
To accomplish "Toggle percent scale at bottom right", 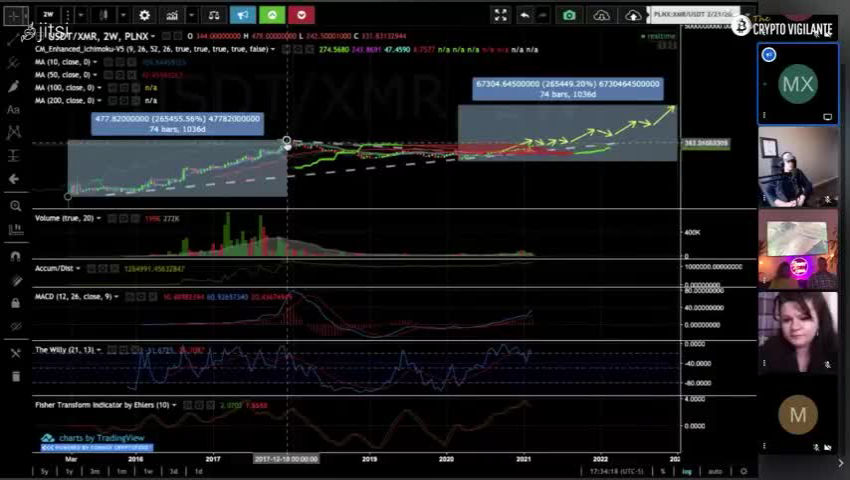I will (x=662, y=471).
